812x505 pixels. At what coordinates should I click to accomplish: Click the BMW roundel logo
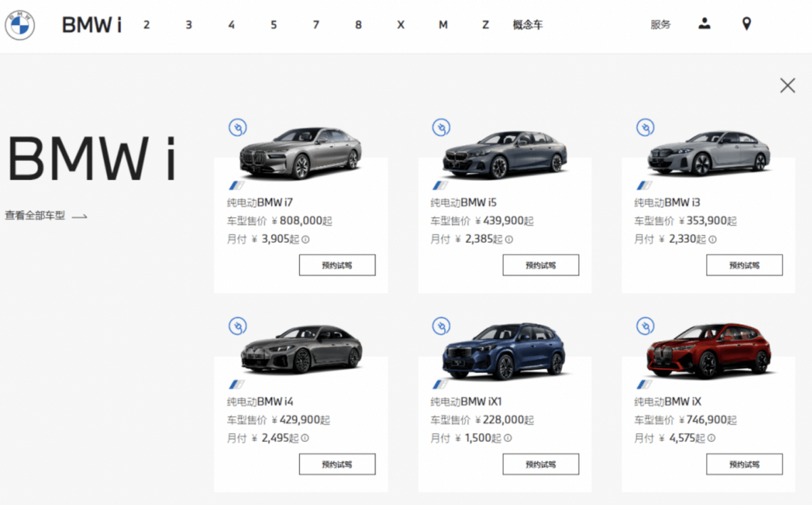point(20,26)
